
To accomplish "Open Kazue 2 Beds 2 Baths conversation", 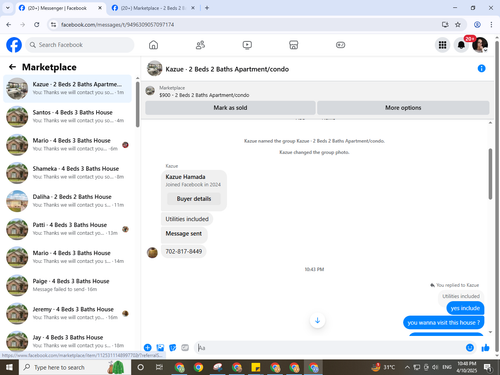I will coord(67,88).
